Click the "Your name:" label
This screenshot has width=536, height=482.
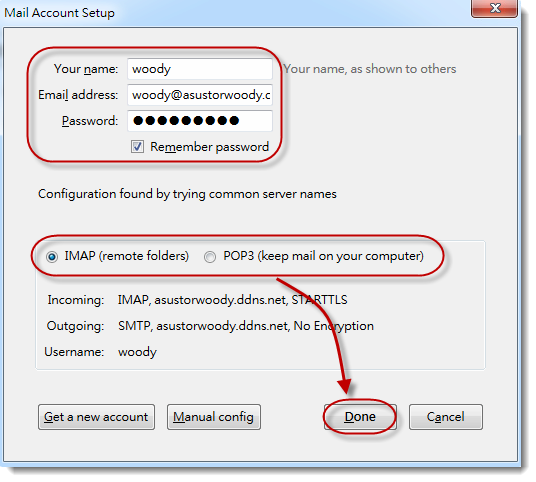86,69
